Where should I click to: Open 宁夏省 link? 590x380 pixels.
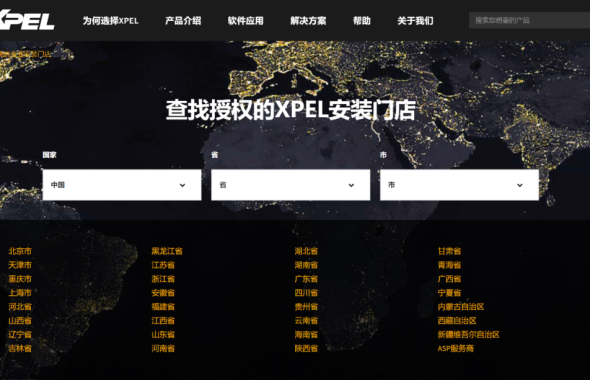click(449, 293)
